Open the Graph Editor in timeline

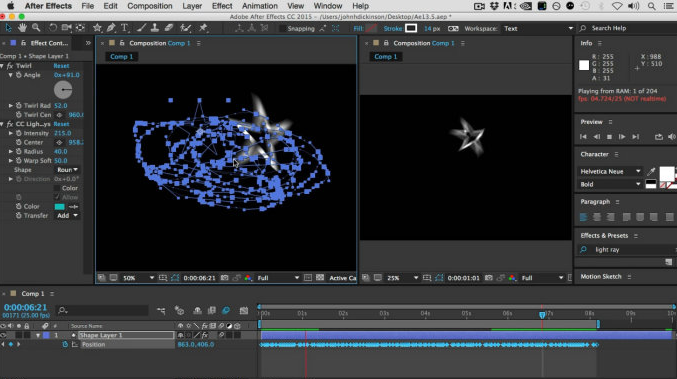[244, 310]
